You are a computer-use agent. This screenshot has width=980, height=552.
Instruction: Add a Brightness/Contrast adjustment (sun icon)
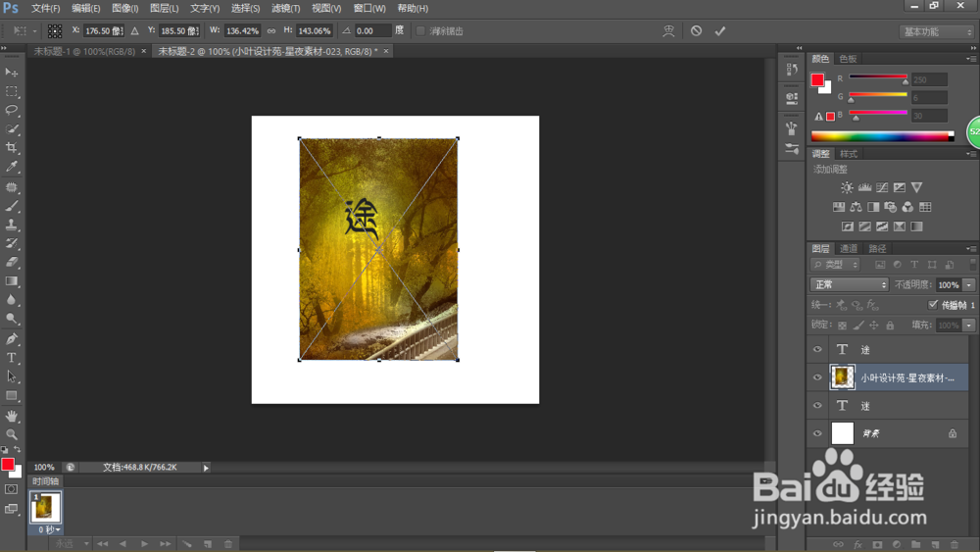coord(847,187)
